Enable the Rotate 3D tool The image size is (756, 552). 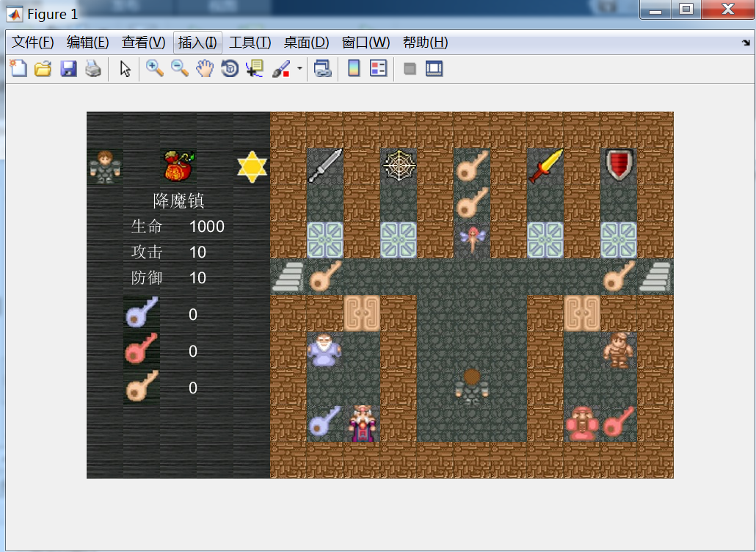tap(230, 68)
